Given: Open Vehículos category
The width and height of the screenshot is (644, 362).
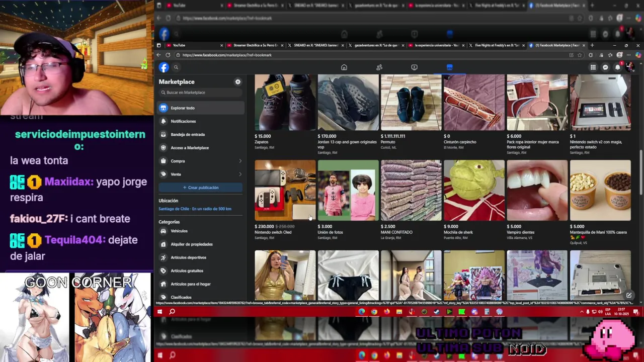Looking at the screenshot, I should click(201, 231).
